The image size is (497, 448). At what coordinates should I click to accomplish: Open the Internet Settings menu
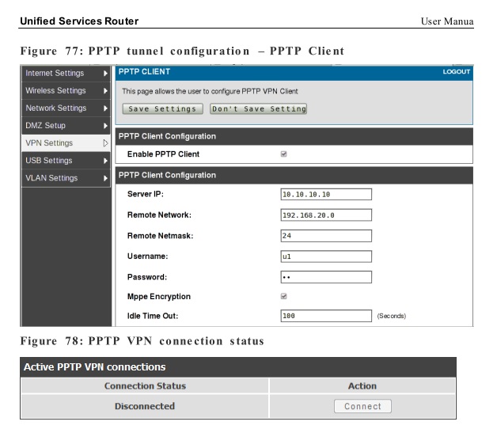(x=55, y=74)
